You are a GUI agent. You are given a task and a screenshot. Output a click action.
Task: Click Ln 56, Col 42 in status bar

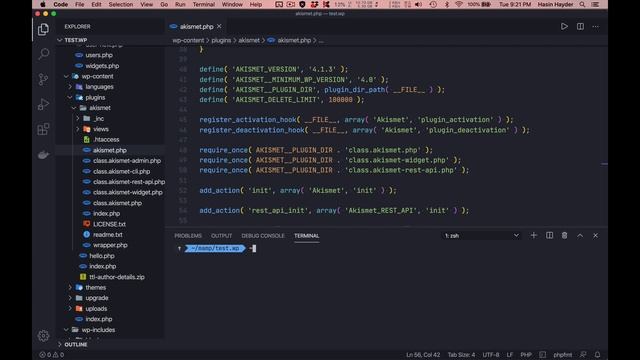pos(423,355)
